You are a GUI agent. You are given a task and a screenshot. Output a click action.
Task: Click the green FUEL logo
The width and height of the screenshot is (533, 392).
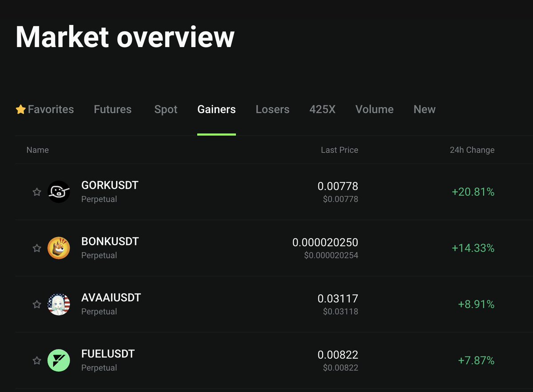[59, 360]
